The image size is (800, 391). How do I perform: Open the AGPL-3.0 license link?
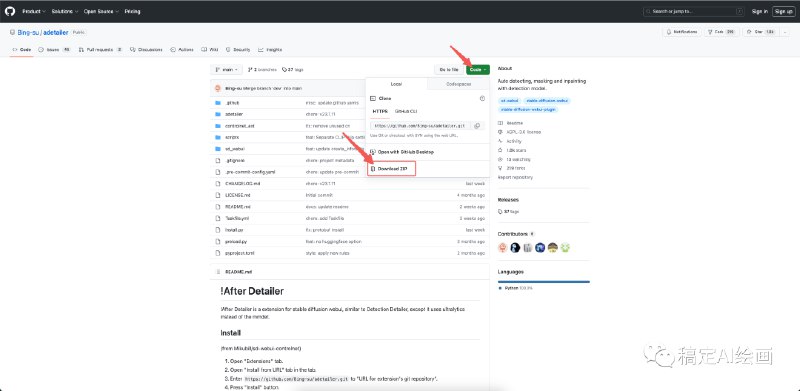point(519,132)
